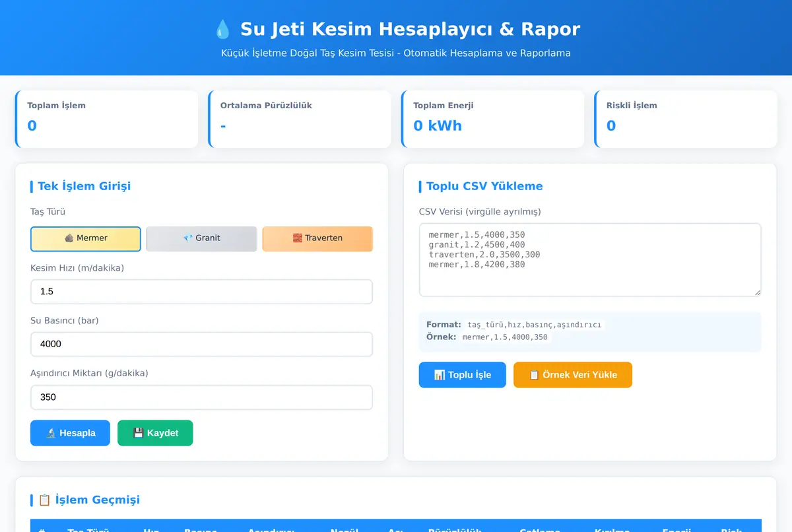Click the 'CSV Verisi (virgülle ayrılmış)' label
Screen dimensions: 792x532
(x=480, y=212)
